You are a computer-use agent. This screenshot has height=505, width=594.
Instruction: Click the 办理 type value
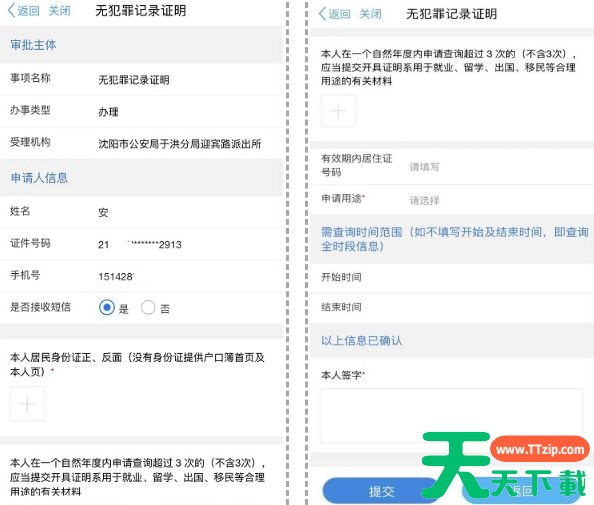(x=108, y=112)
